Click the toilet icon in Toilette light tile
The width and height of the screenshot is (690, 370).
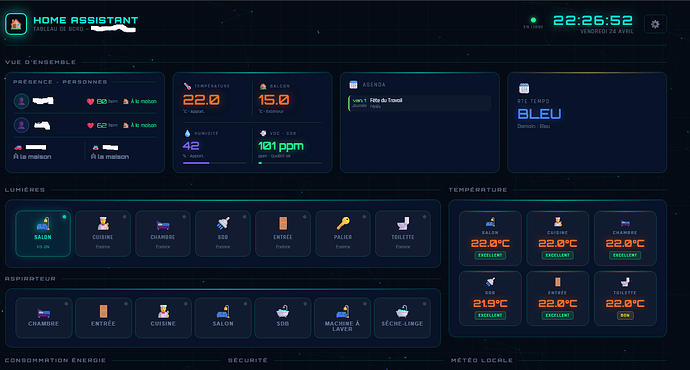pos(403,223)
